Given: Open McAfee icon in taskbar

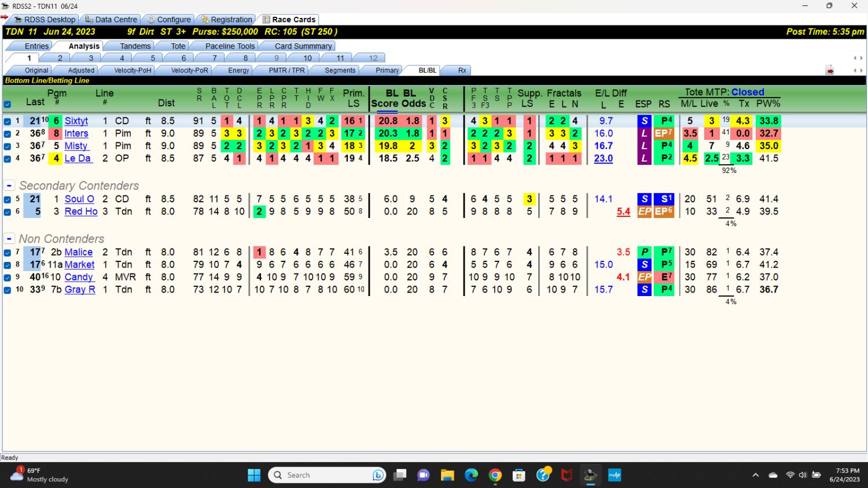Looking at the screenshot, I should point(567,475).
